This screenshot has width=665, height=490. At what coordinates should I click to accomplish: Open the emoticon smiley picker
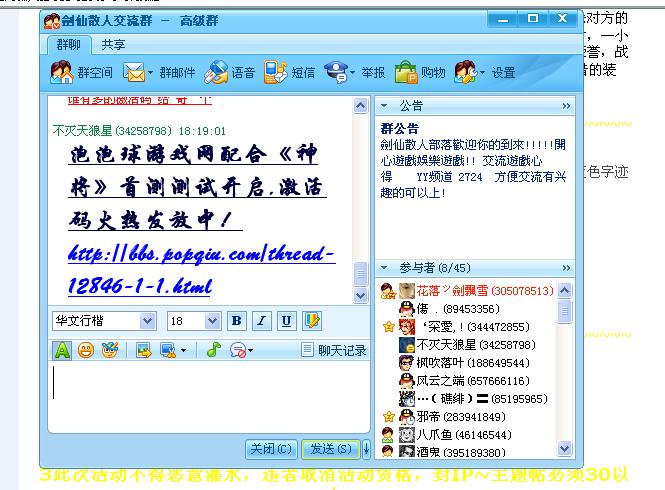(86, 350)
